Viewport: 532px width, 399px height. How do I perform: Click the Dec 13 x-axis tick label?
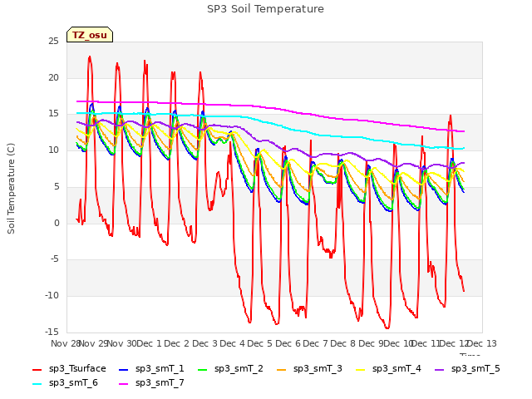[482, 343]
